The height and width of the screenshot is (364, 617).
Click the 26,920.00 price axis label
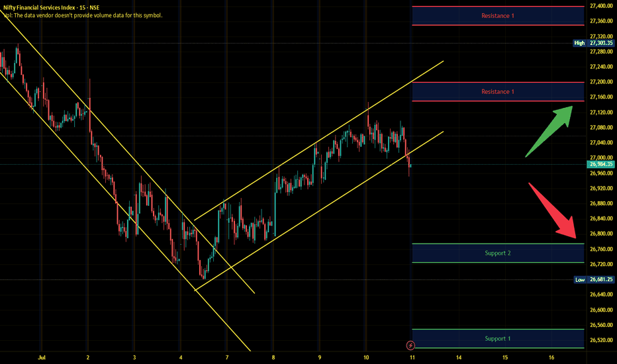coord(601,188)
